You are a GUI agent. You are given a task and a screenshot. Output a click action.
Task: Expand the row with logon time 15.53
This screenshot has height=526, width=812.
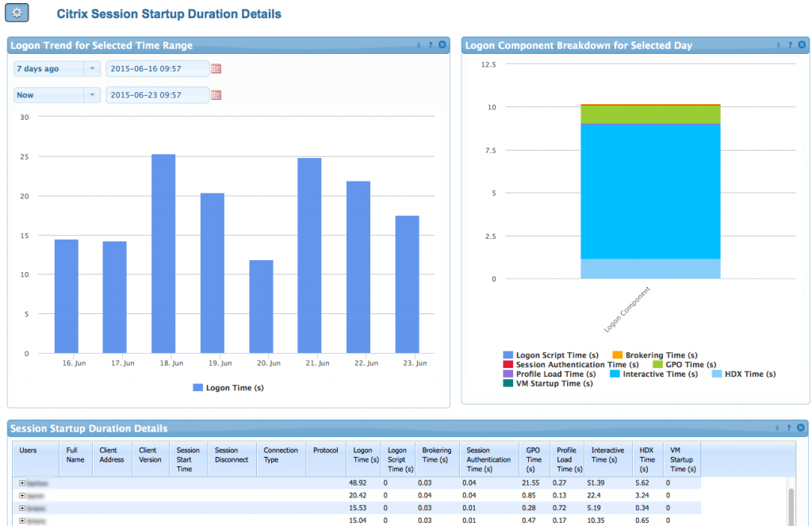coord(21,509)
